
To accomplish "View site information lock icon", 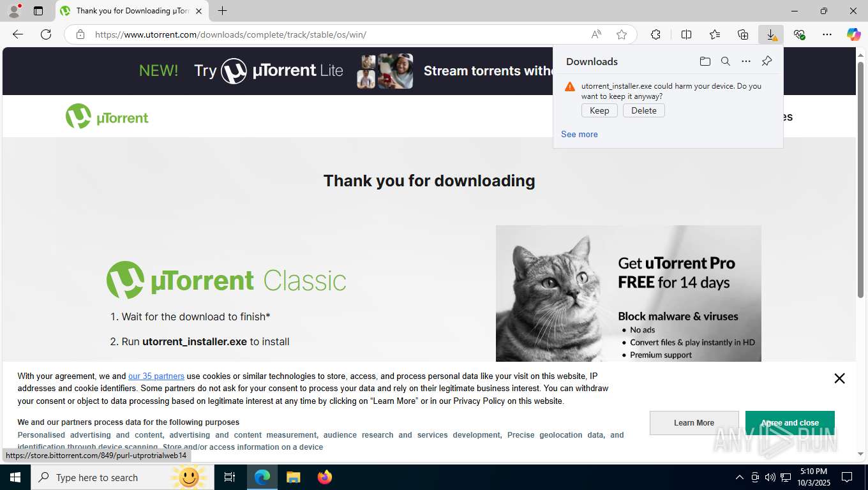I will (x=80, y=34).
